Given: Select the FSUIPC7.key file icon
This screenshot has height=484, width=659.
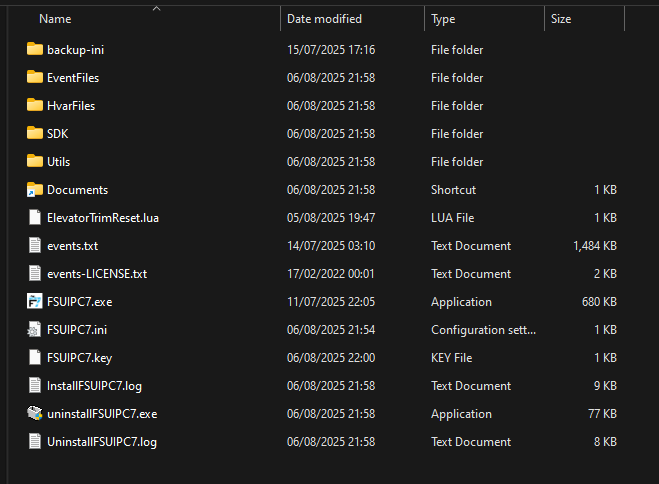Looking at the screenshot, I should [34, 358].
